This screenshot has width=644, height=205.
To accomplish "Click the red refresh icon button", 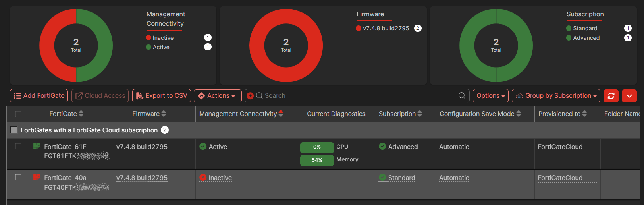I will click(611, 96).
